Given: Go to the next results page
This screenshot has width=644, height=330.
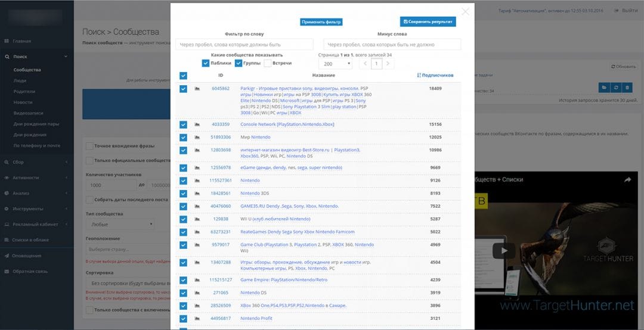Looking at the screenshot, I should tap(388, 64).
